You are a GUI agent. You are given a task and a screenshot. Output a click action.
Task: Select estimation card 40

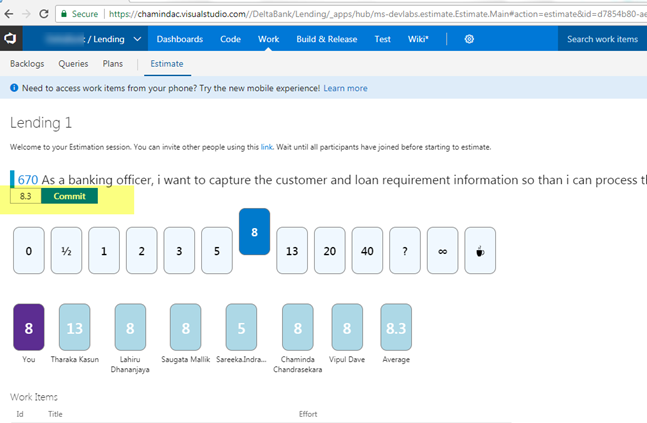(x=367, y=250)
